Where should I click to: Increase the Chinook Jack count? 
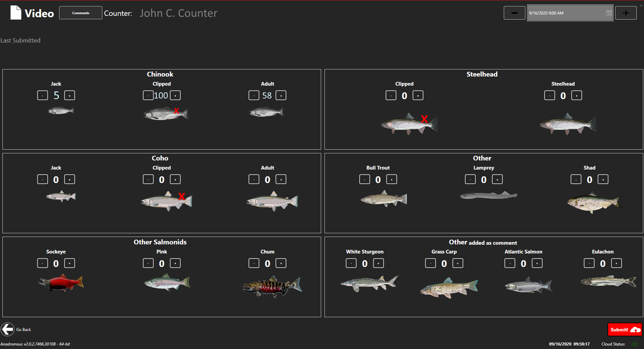click(69, 96)
